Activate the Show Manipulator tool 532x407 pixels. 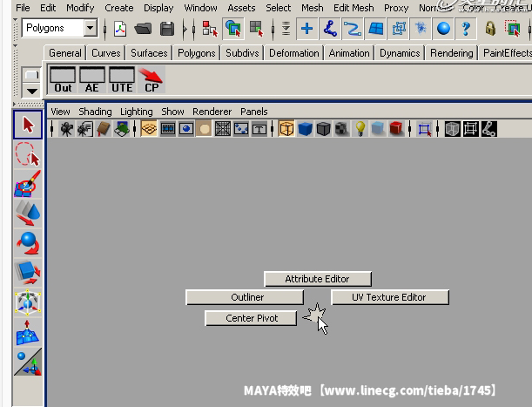tap(28, 362)
